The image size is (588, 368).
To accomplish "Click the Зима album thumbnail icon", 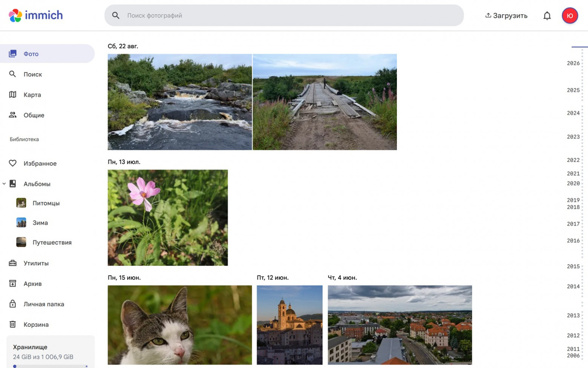I will 21,223.
